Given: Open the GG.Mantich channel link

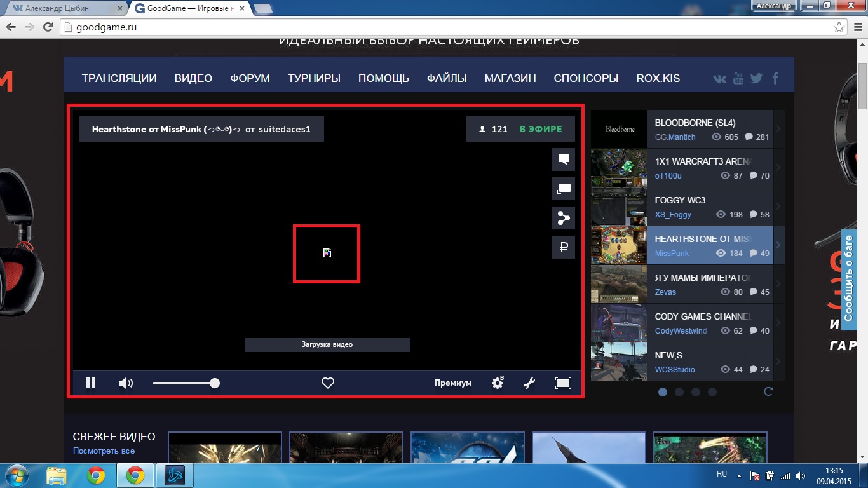Looking at the screenshot, I should coord(675,137).
